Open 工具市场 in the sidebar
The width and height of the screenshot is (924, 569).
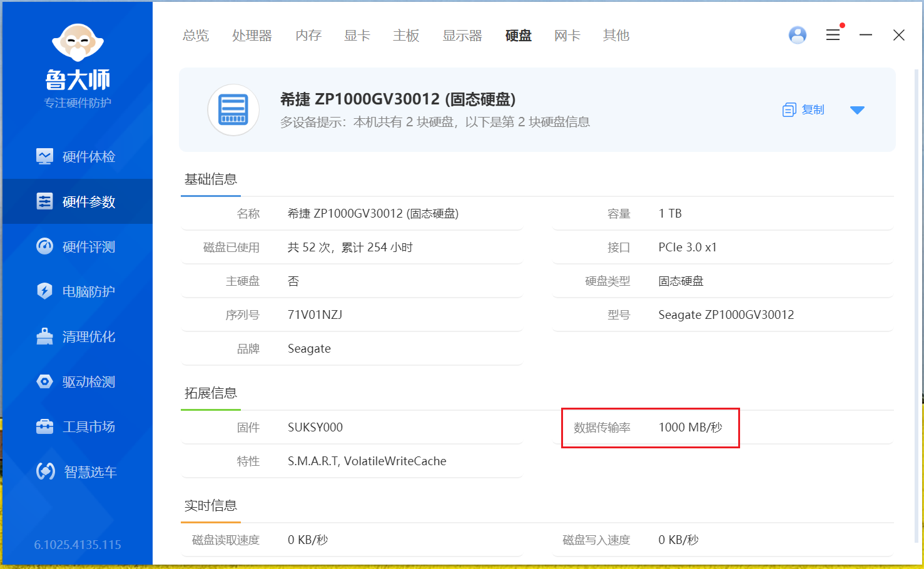[x=78, y=426]
